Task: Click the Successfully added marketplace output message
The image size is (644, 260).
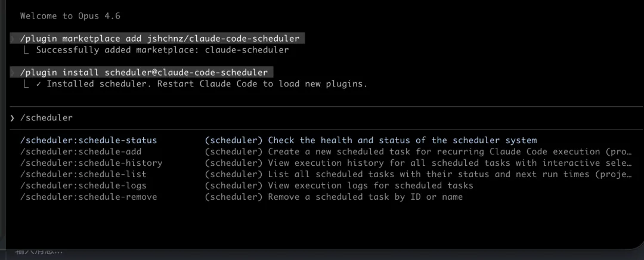Action: [162, 50]
